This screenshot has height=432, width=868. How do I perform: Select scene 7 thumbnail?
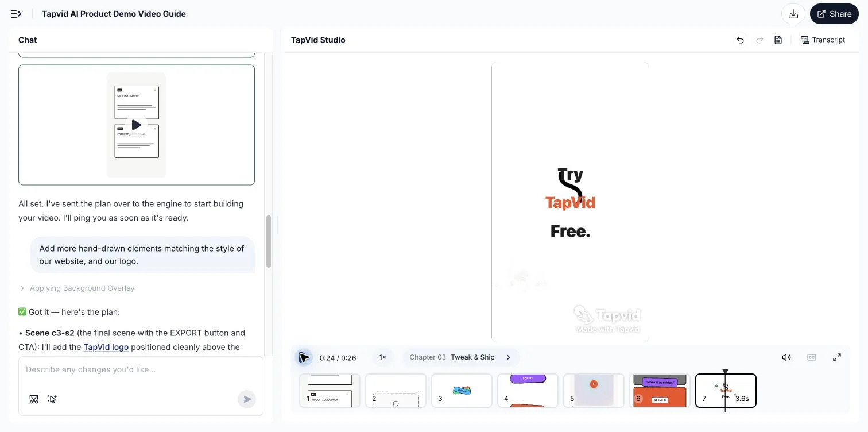point(726,391)
